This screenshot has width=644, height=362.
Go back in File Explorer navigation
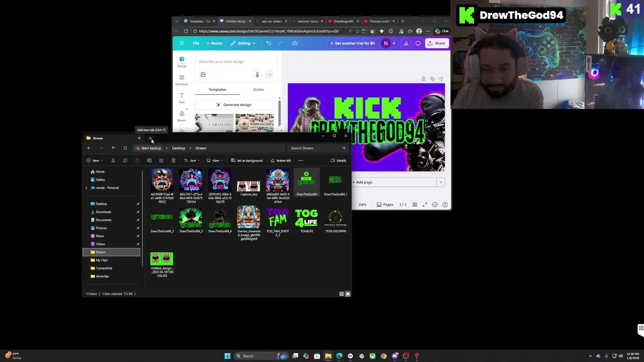[89, 148]
